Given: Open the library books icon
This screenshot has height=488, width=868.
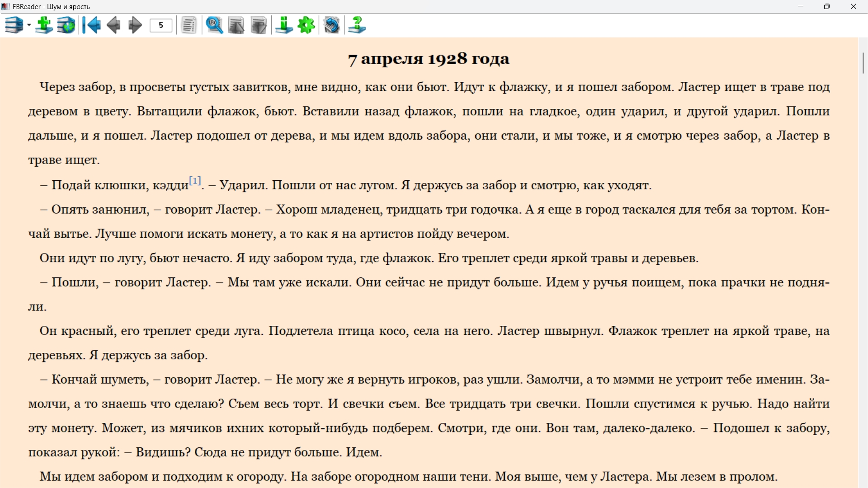Looking at the screenshot, I should [x=14, y=25].
